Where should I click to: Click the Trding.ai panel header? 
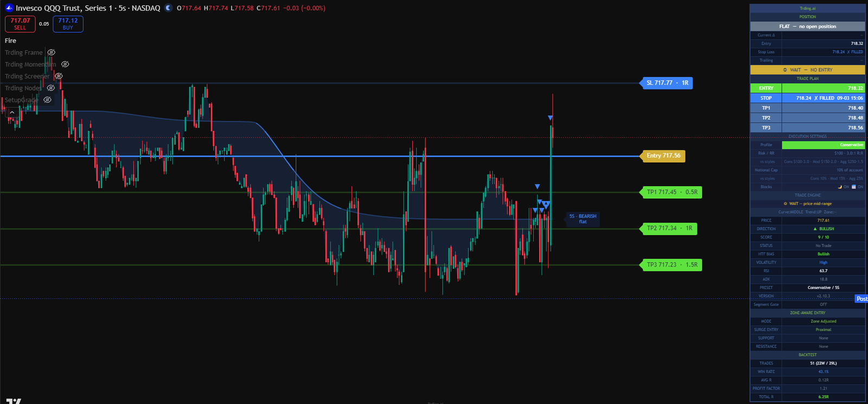[x=807, y=9]
